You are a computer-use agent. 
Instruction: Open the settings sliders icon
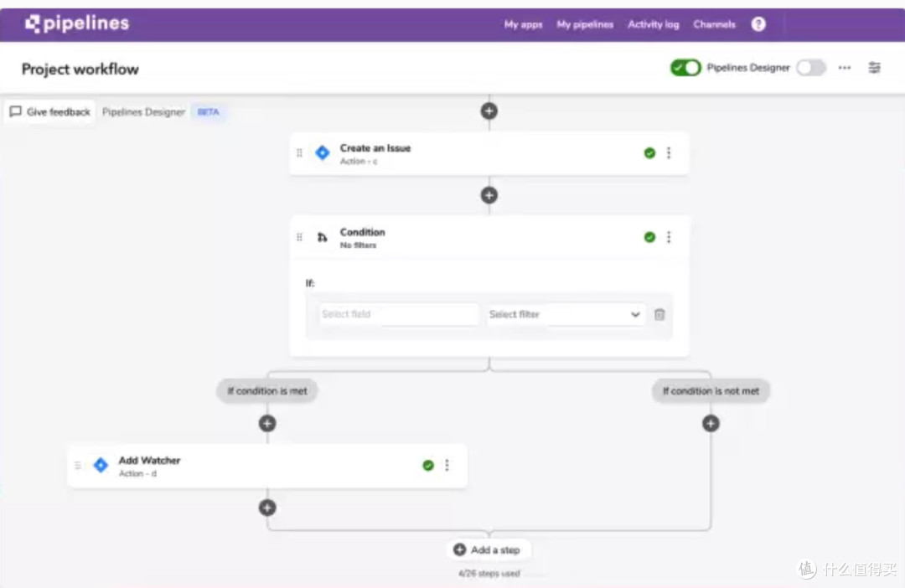point(874,68)
